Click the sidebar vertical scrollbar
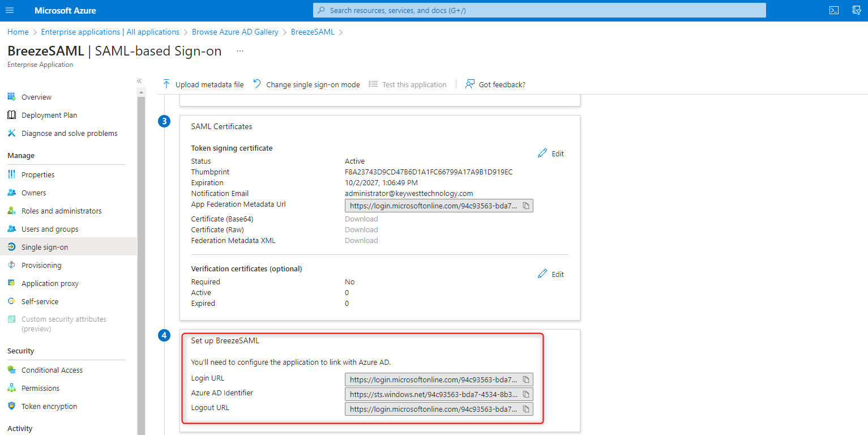This screenshot has height=435, width=868. 141,265
